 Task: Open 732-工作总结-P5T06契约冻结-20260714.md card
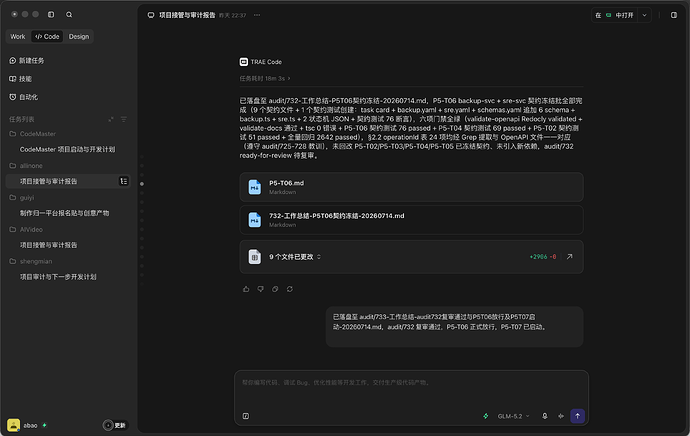point(411,220)
